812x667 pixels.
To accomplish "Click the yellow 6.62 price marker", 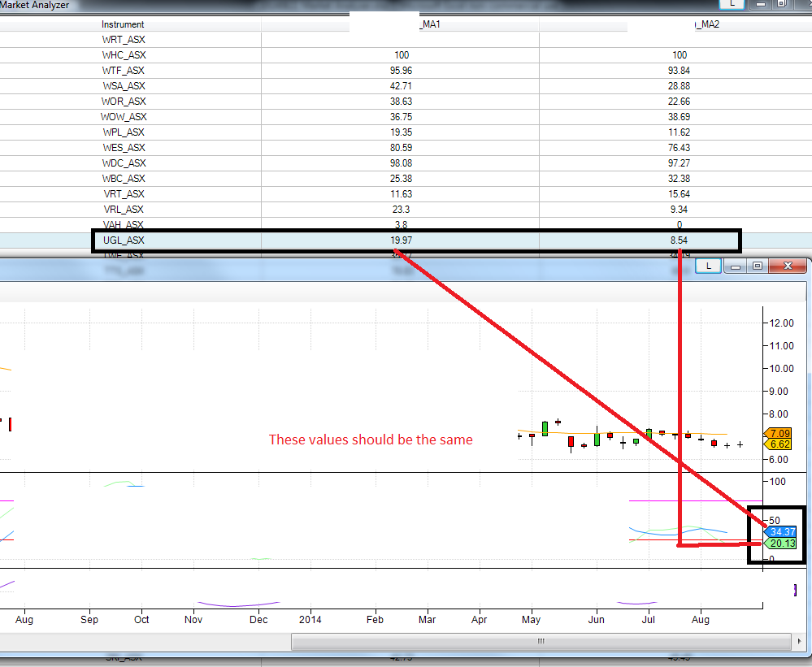I will (779, 444).
